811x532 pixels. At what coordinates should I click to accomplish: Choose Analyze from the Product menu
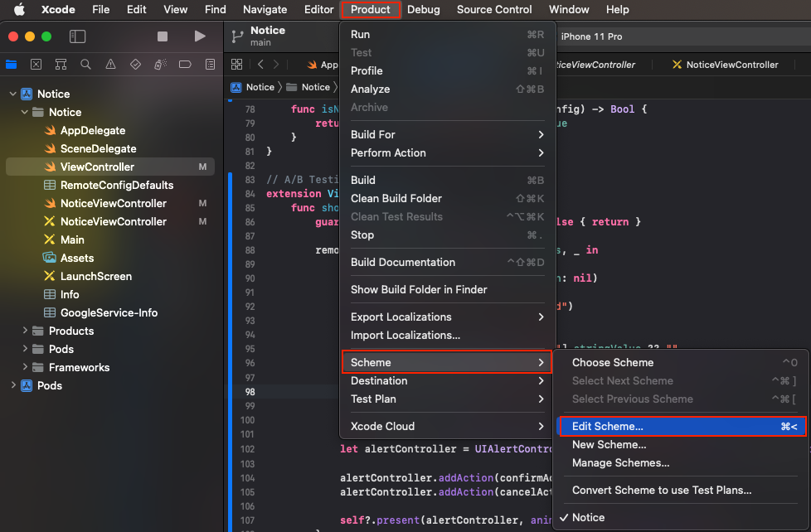448,89
